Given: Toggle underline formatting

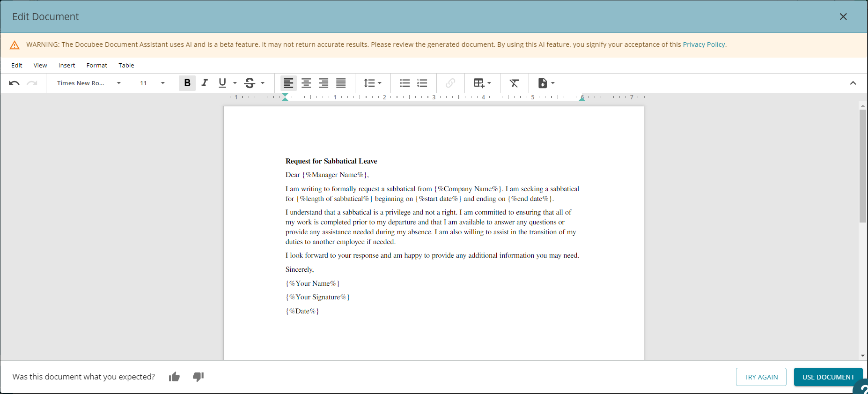Looking at the screenshot, I should tap(222, 83).
